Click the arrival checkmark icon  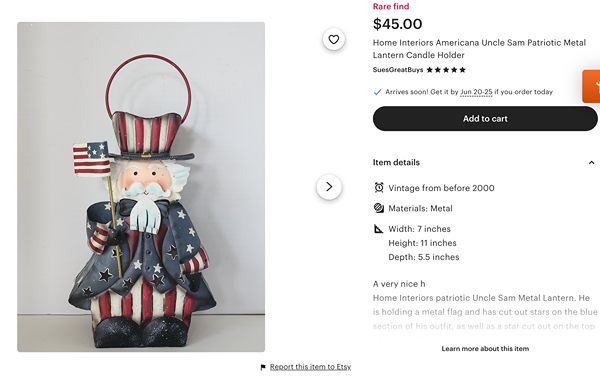point(377,92)
